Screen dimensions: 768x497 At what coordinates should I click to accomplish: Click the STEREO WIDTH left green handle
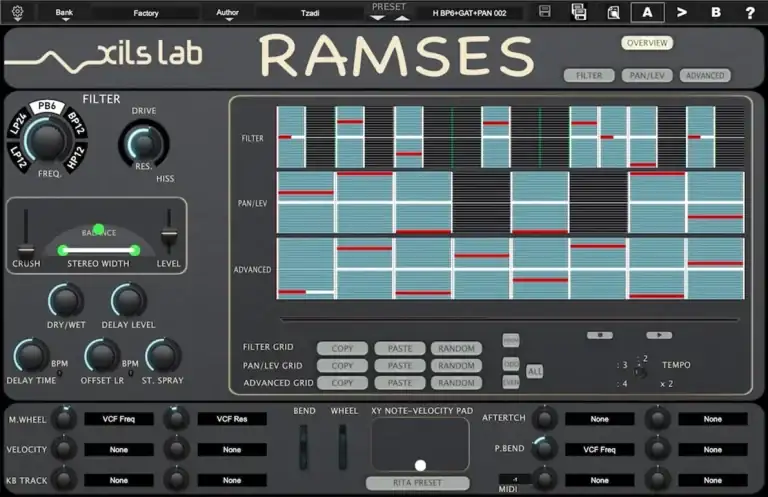pos(63,250)
